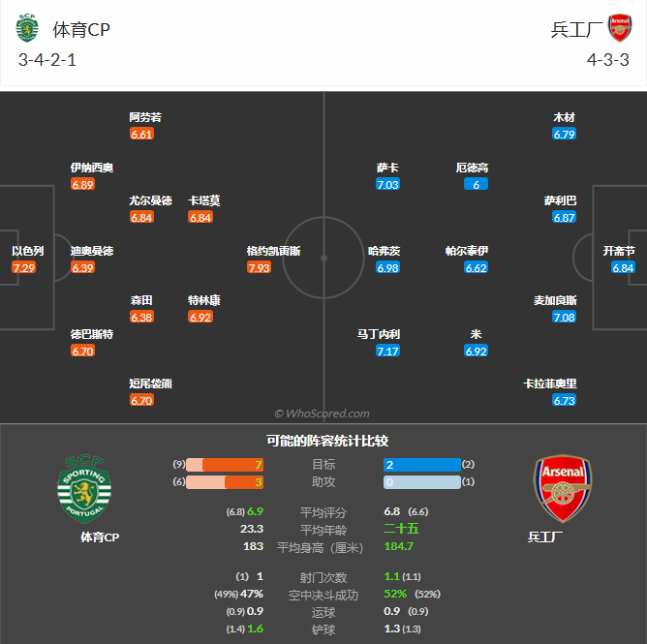
Task: Click the small Arsenal crest in header
Action: (620, 28)
